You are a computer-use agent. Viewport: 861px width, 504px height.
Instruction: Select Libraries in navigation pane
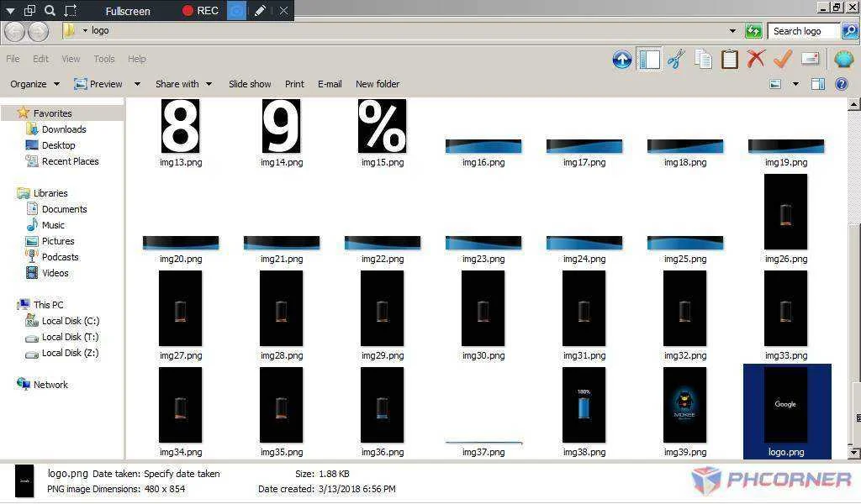click(x=50, y=193)
